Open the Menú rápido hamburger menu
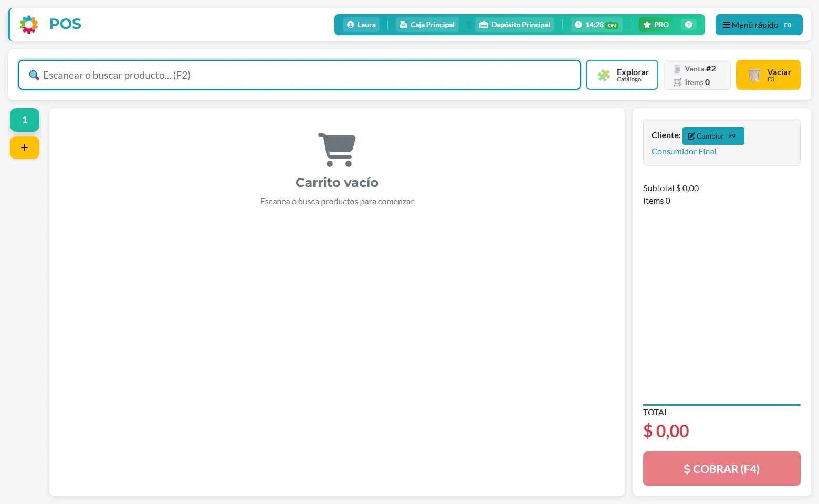The width and height of the screenshot is (819, 504). 759,25
